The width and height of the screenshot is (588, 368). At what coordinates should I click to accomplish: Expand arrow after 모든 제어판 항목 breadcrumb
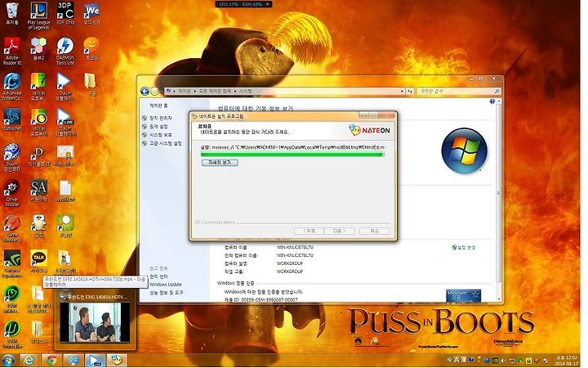tap(235, 92)
